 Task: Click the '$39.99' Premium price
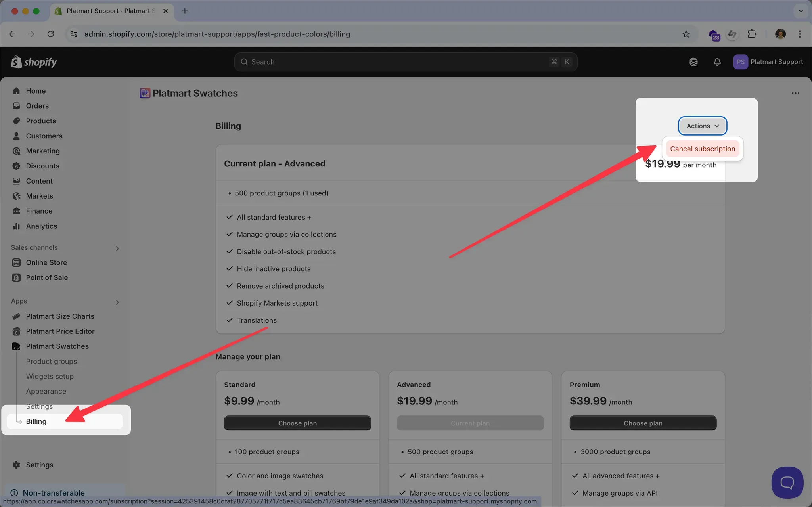tap(588, 401)
